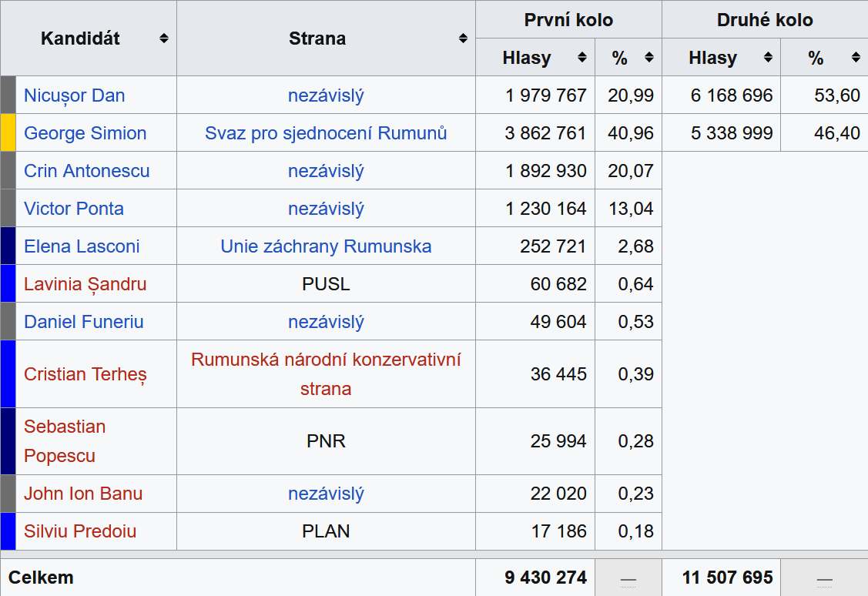This screenshot has height=596, width=868.
Task: Open Crin Antonescu article
Action: point(86,170)
